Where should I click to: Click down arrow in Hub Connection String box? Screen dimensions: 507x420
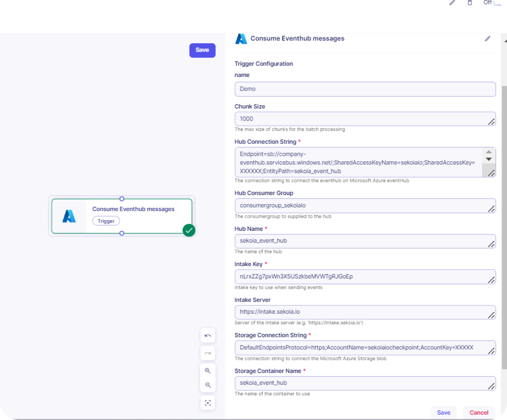coord(489,159)
